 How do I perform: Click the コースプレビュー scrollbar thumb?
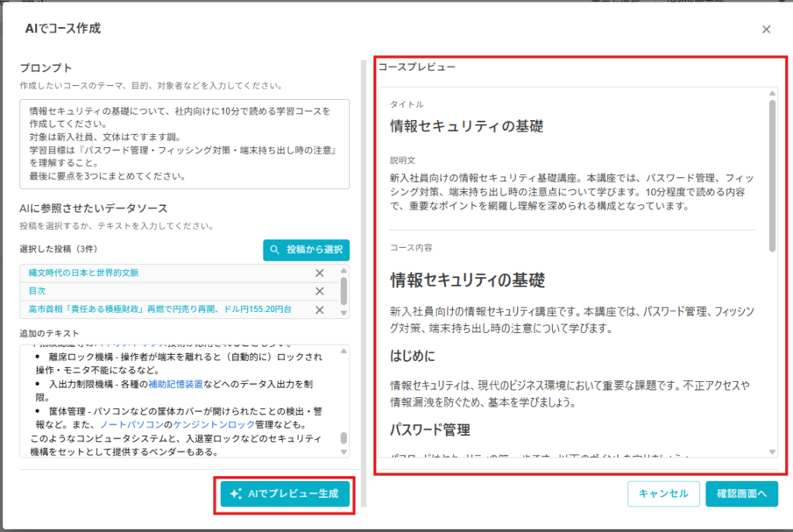coord(772,174)
